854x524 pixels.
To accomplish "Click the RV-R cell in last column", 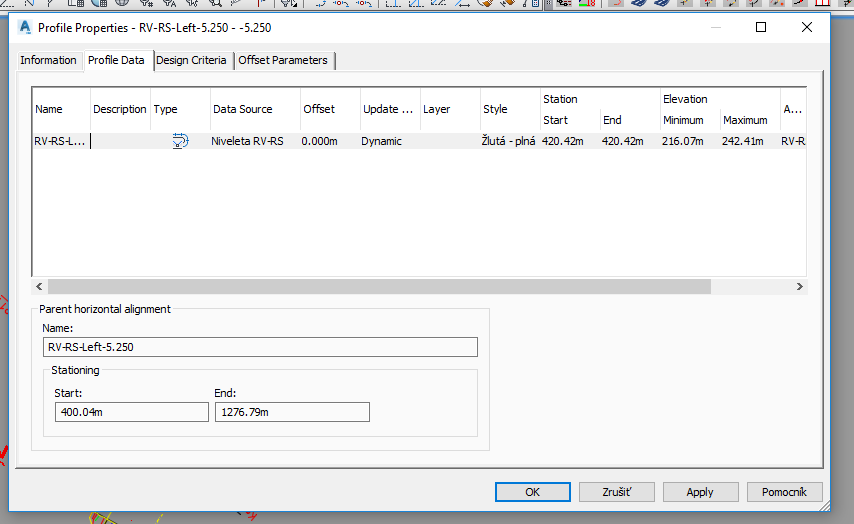I will point(793,141).
